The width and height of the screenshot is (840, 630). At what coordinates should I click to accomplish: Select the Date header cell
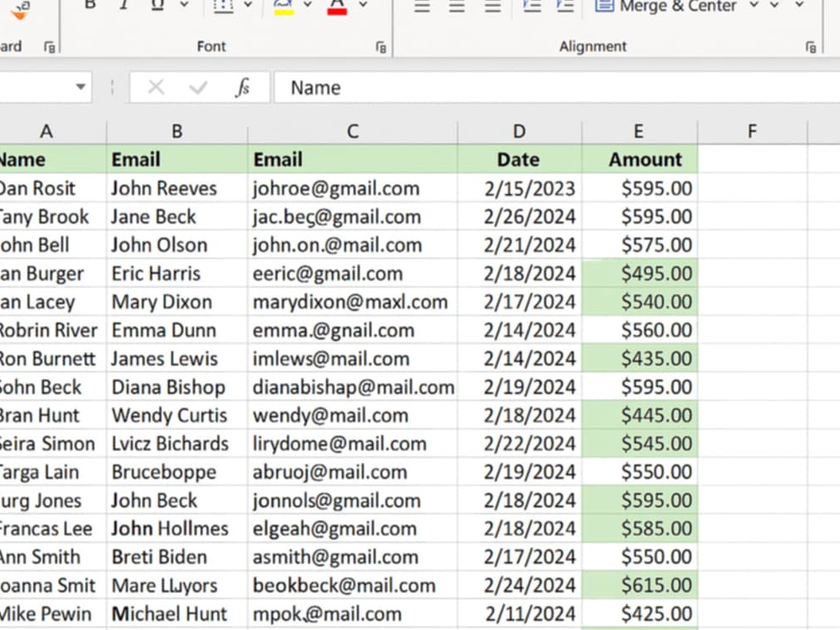[x=520, y=159]
